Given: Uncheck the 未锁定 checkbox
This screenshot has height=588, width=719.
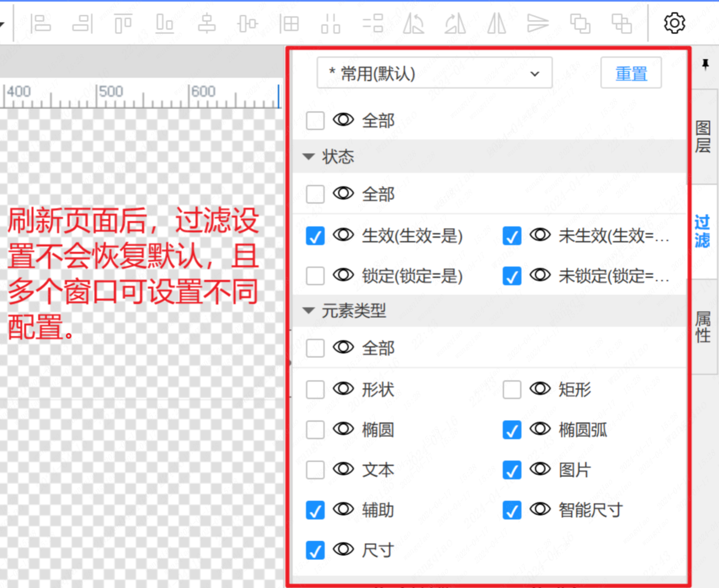Looking at the screenshot, I should tap(512, 276).
